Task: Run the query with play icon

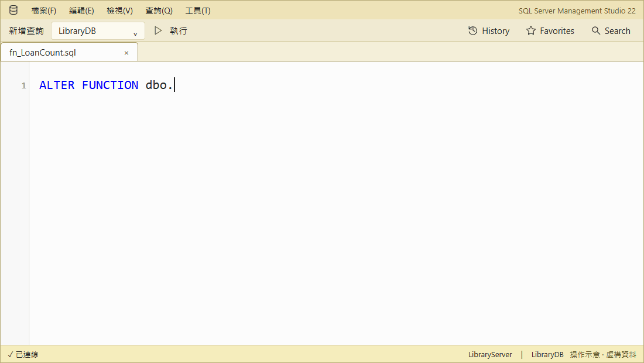Action: 157,30
